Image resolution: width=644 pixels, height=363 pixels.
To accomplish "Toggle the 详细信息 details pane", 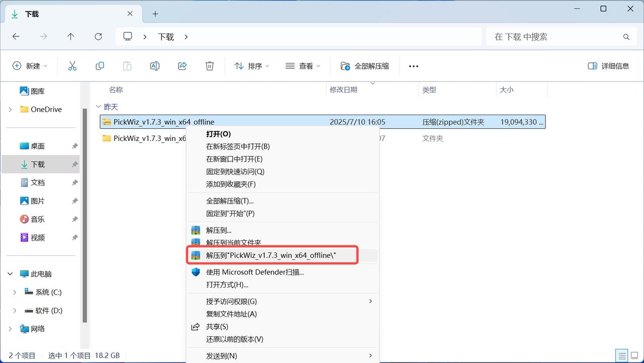I will [x=608, y=66].
